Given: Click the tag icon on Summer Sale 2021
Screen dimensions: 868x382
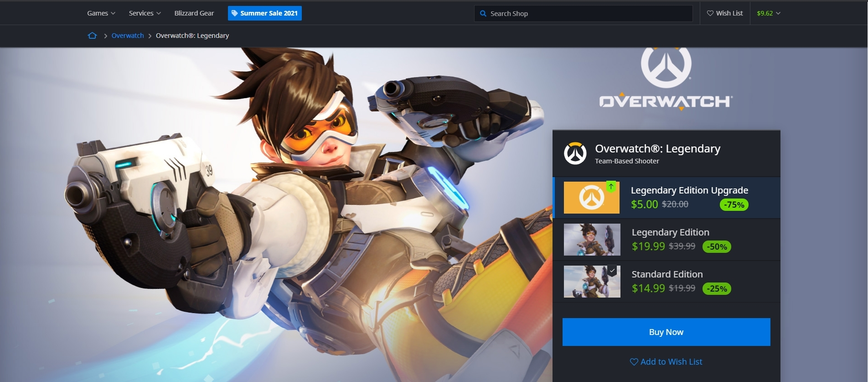Looking at the screenshot, I should coord(235,13).
